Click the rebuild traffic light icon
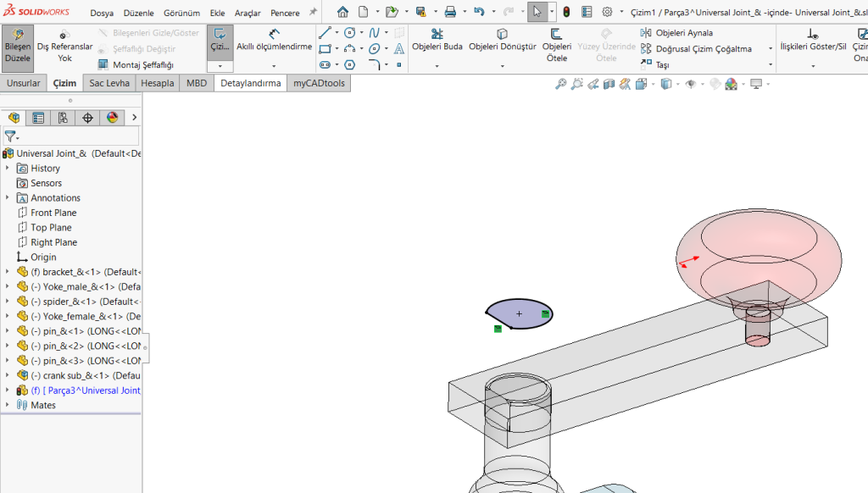 tap(565, 12)
